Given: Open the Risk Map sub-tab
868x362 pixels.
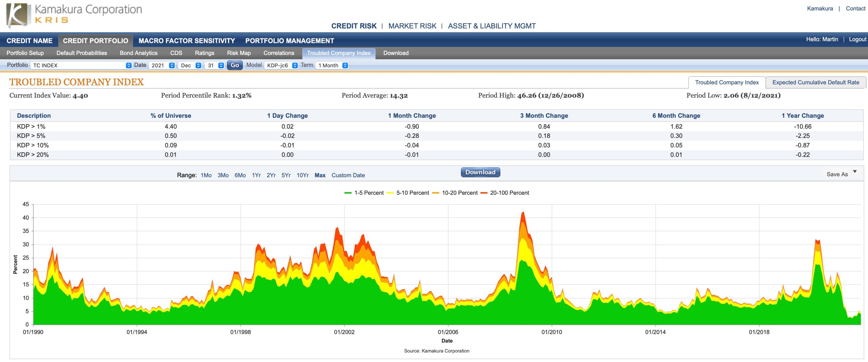Looking at the screenshot, I should [239, 53].
